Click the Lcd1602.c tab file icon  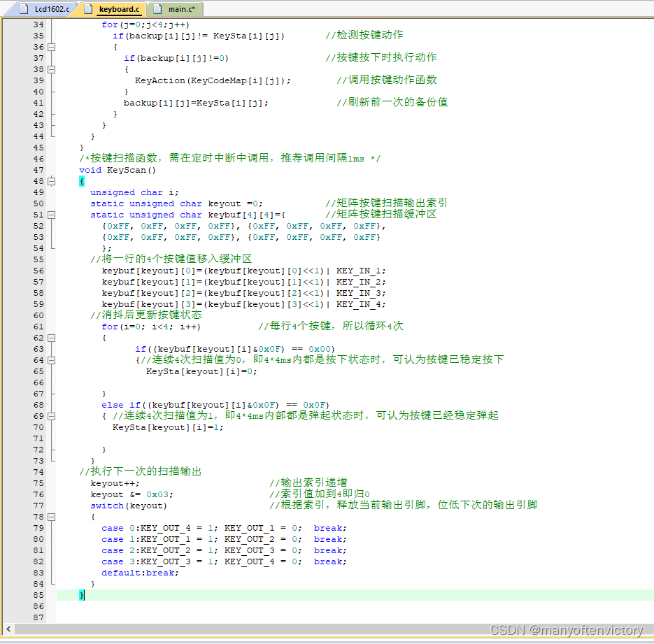coord(24,9)
